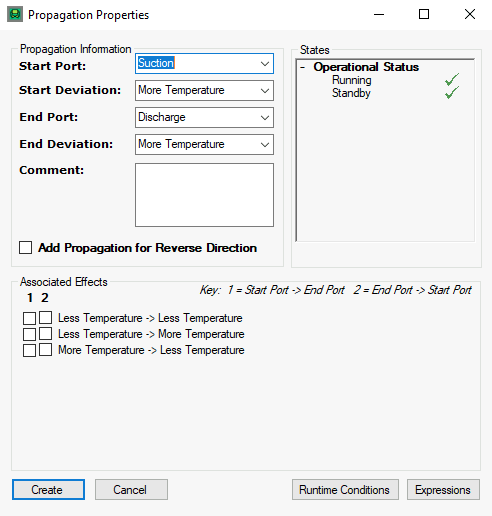Maximize the Propagation Properties window
This screenshot has width=492, height=516.
424,14
